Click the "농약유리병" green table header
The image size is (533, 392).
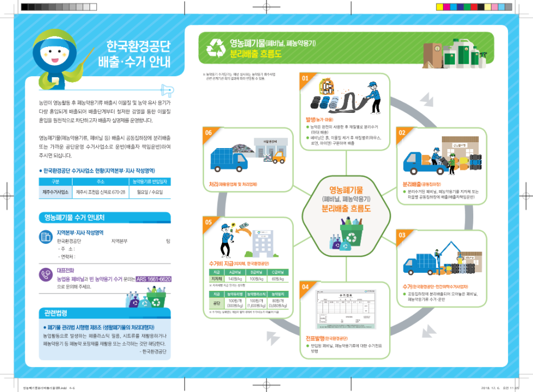[235, 294]
